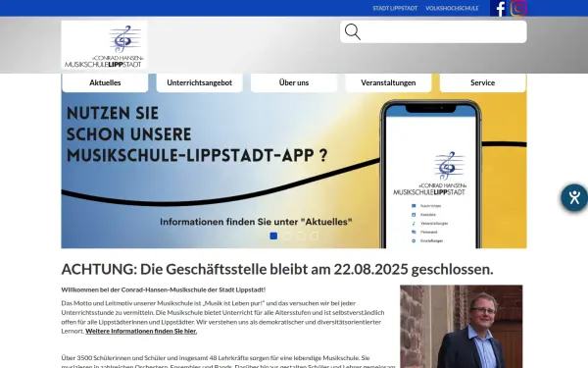Open the Aktuelles menu

105,82
